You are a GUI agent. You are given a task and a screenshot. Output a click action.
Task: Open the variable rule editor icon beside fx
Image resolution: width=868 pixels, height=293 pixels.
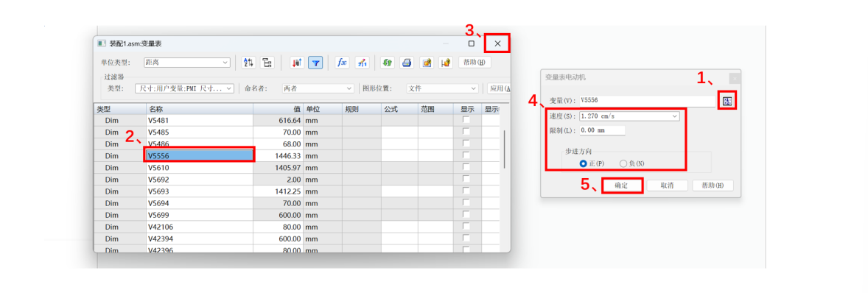tap(362, 63)
